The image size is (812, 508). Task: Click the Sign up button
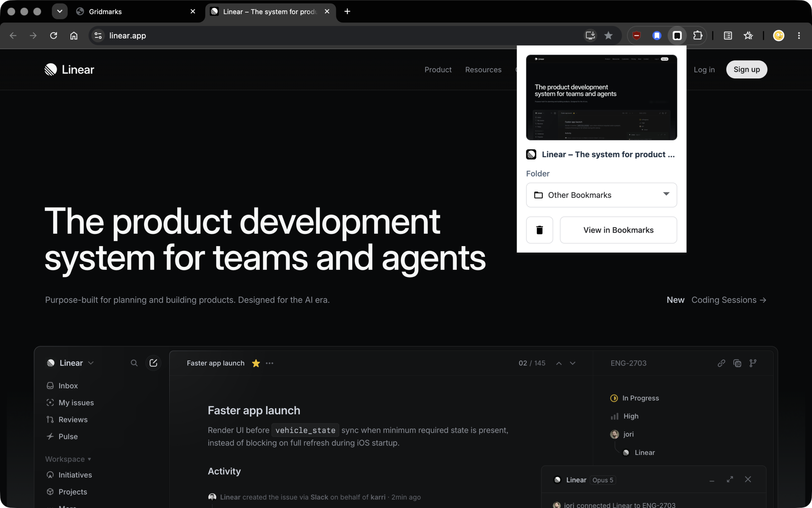pyautogui.click(x=747, y=70)
